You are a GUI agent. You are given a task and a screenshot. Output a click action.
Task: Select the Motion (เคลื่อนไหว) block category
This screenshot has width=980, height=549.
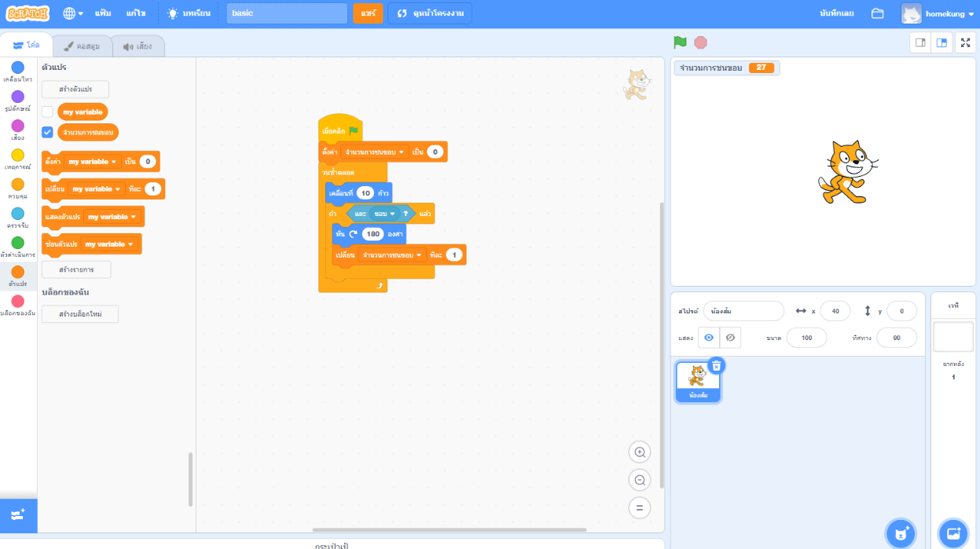point(17,72)
